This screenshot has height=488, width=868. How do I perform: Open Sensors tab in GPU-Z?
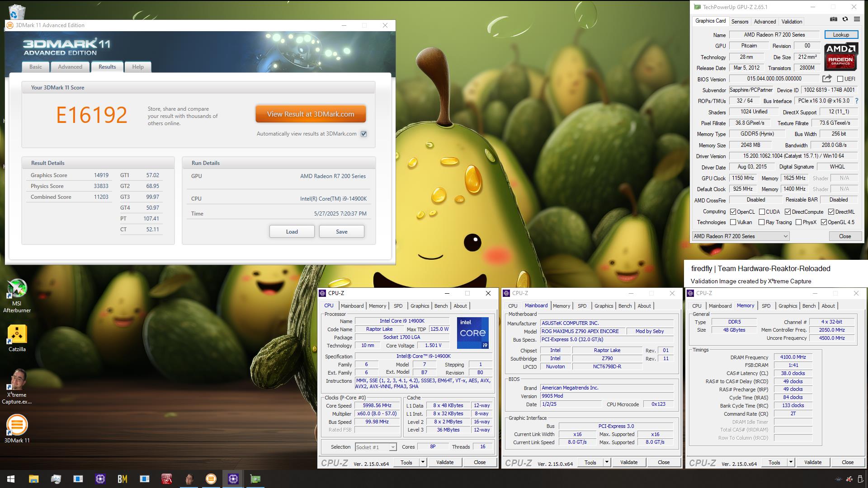click(x=740, y=21)
